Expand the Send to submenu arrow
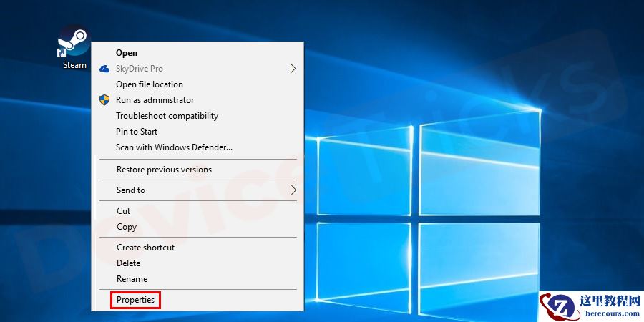Image resolution: width=644 pixels, height=322 pixels. pos(293,190)
